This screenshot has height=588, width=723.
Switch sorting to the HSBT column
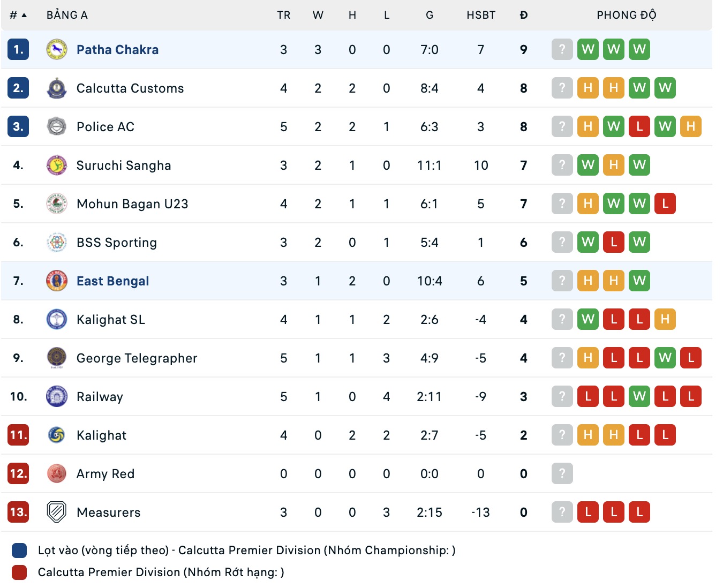click(x=480, y=15)
